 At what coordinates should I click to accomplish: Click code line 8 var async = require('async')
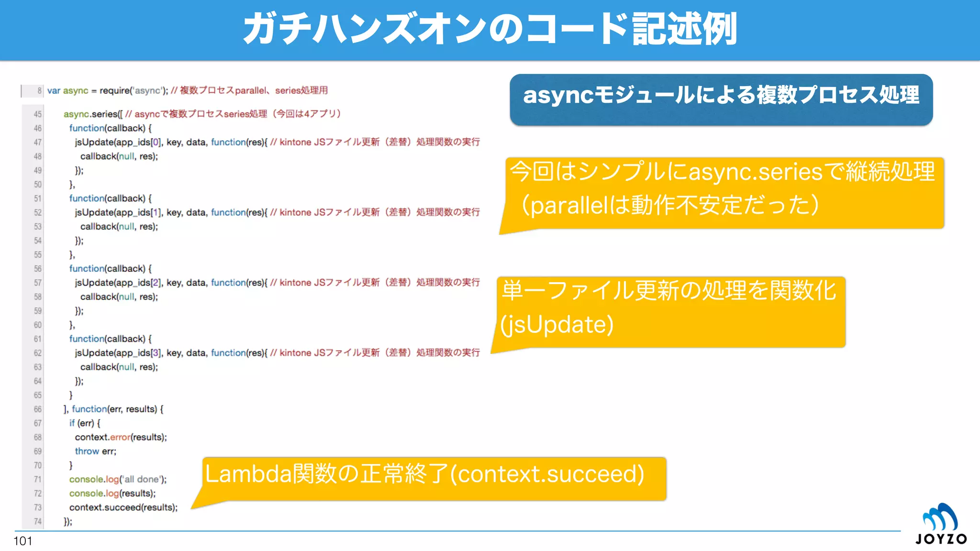[187, 90]
